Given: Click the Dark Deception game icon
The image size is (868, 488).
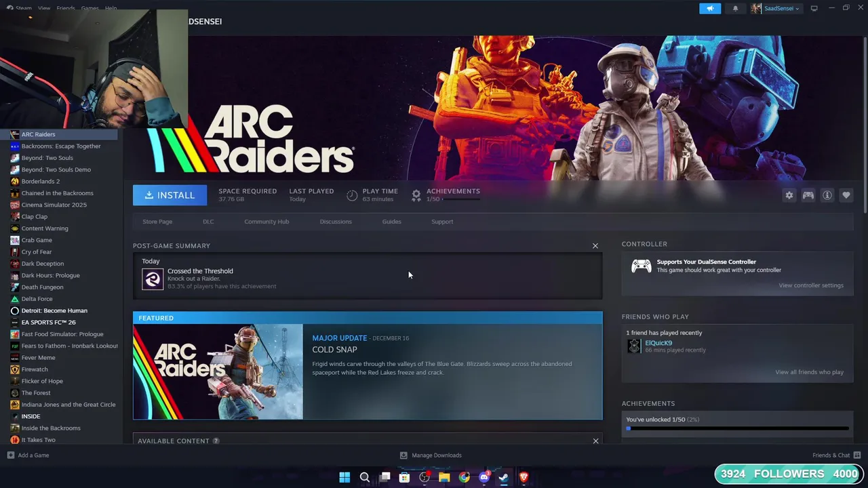Looking at the screenshot, I should pyautogui.click(x=15, y=264).
